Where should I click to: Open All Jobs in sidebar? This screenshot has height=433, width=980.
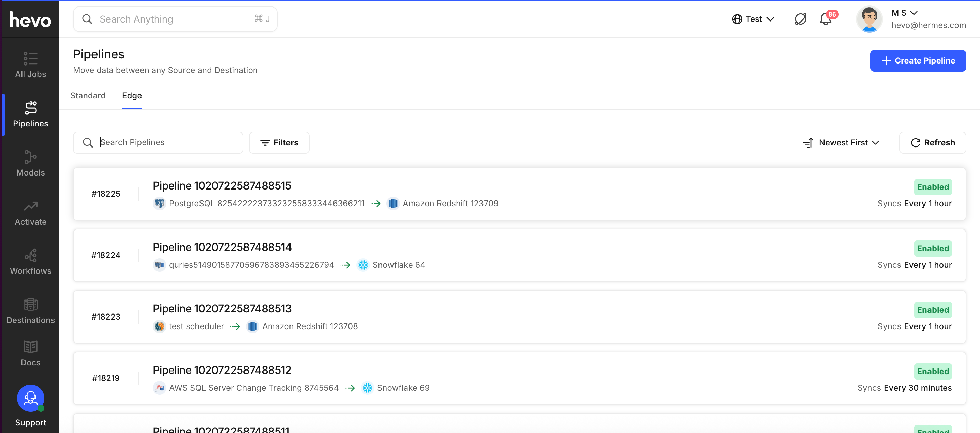click(x=30, y=65)
